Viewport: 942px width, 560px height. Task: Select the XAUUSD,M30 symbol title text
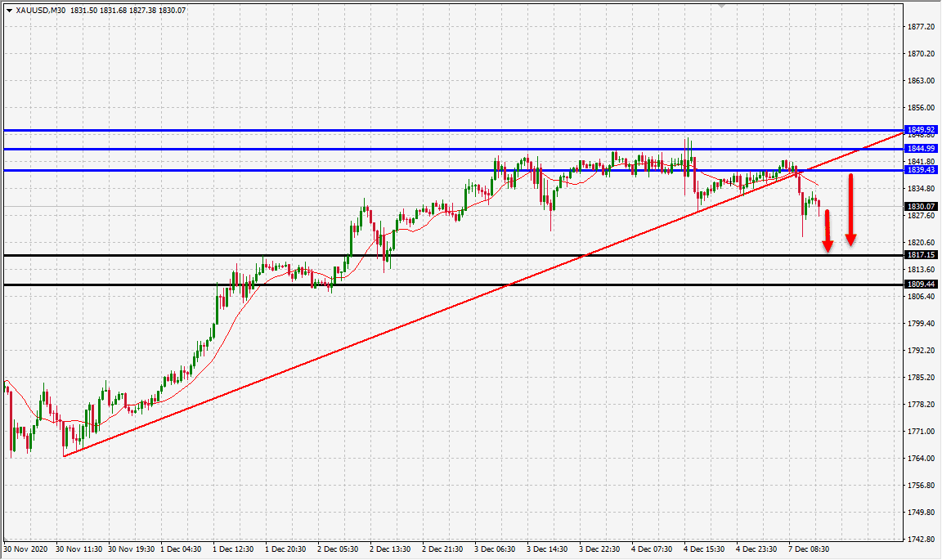click(41, 10)
